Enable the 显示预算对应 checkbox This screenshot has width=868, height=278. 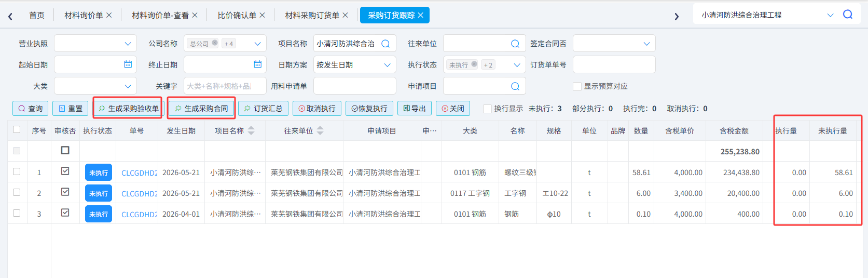point(577,86)
